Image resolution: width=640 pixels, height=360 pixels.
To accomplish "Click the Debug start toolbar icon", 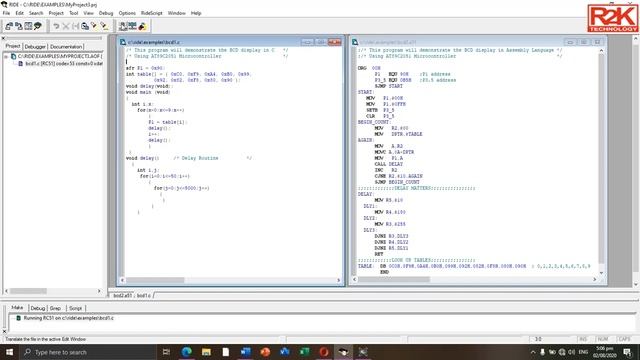I will 142,26.
